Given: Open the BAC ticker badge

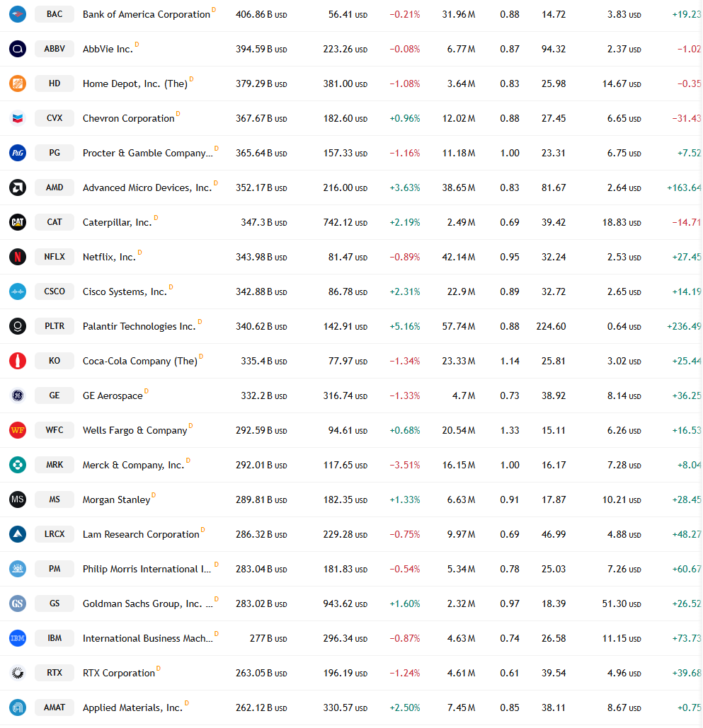Looking at the screenshot, I should click(x=55, y=14).
